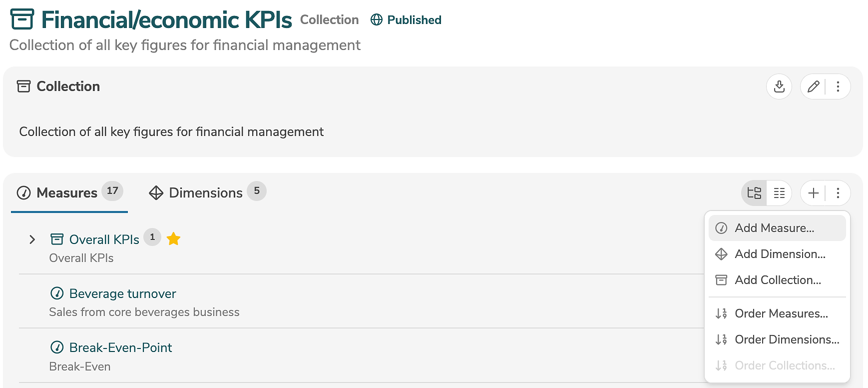Select Add Collection menu entry
The width and height of the screenshot is (868, 388).
(x=778, y=280)
